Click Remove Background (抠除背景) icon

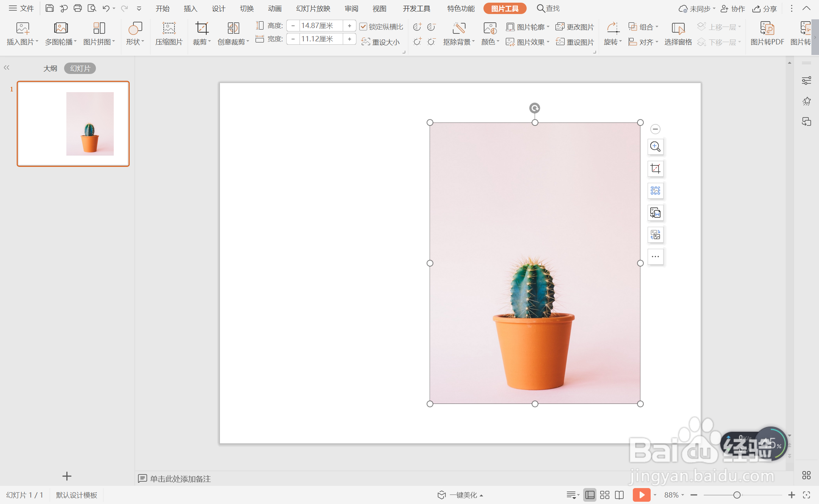click(458, 28)
